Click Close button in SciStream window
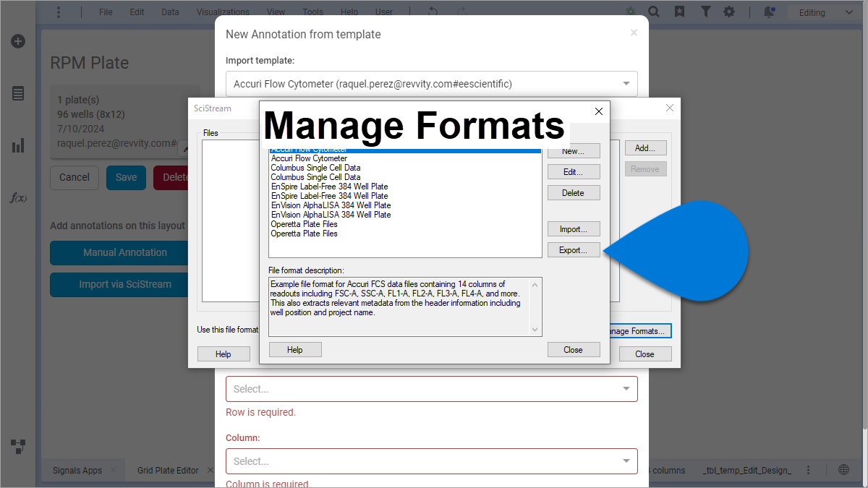This screenshot has height=488, width=868. click(x=644, y=354)
